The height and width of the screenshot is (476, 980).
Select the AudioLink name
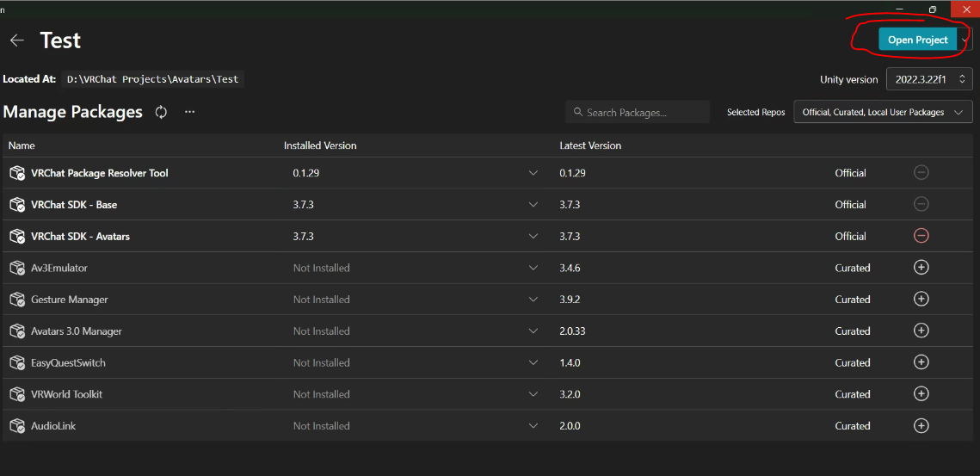(x=53, y=426)
